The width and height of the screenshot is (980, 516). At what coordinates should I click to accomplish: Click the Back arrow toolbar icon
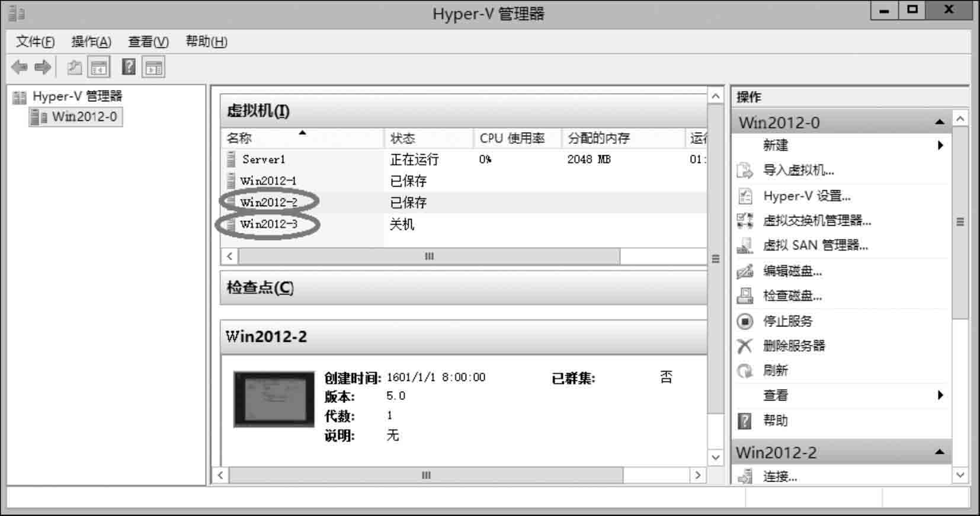[20, 68]
